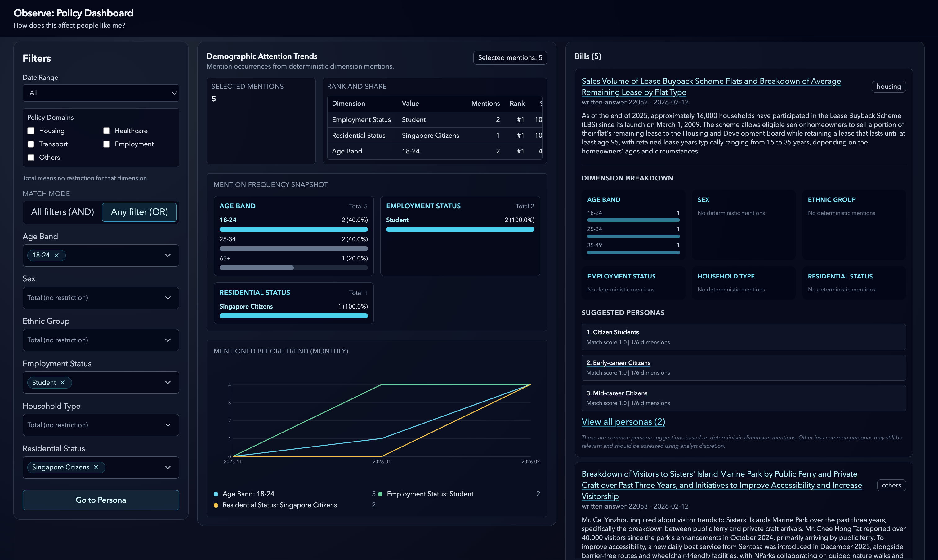
Task: Remove the Student filter chip
Action: (63, 383)
